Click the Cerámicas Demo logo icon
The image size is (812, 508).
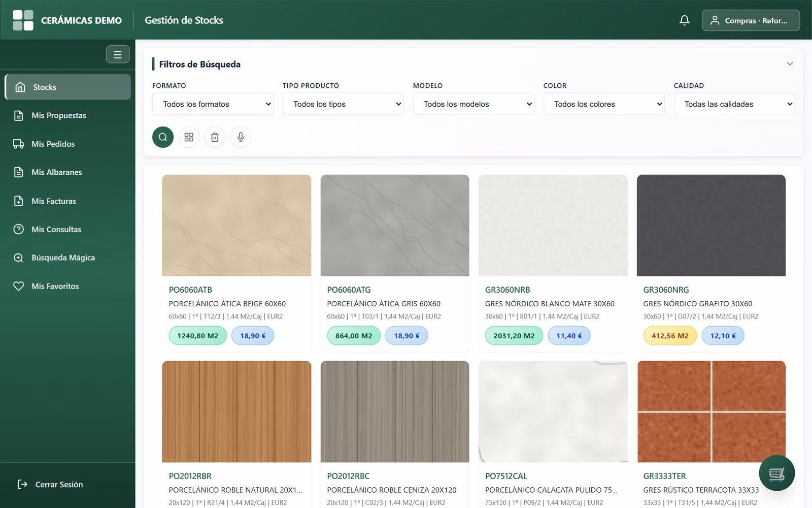click(x=23, y=20)
